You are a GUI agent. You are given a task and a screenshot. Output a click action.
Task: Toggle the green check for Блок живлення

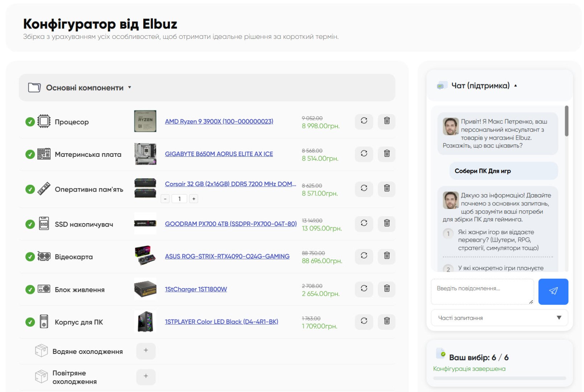[x=30, y=289]
